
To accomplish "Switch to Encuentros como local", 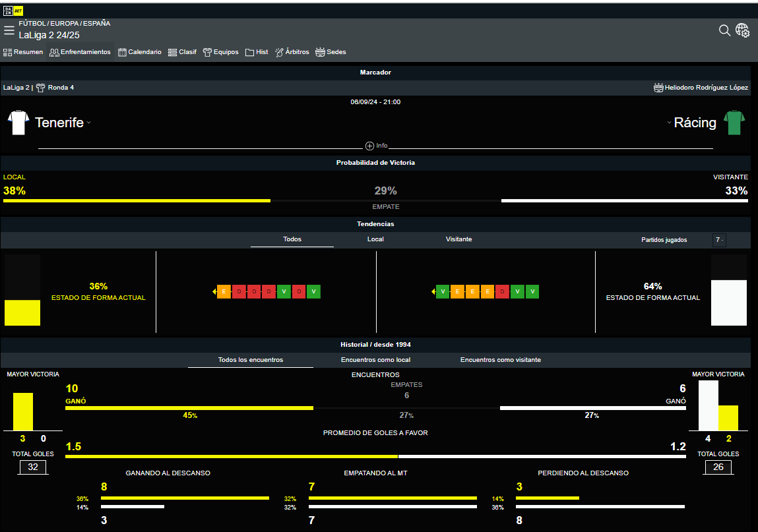I will (375, 360).
